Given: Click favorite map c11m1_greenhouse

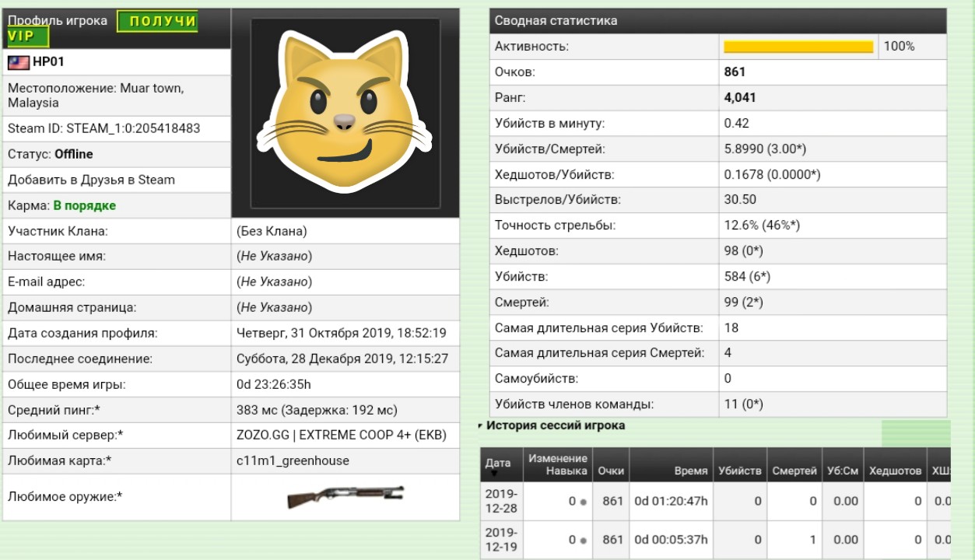Looking at the screenshot, I should (x=293, y=461).
